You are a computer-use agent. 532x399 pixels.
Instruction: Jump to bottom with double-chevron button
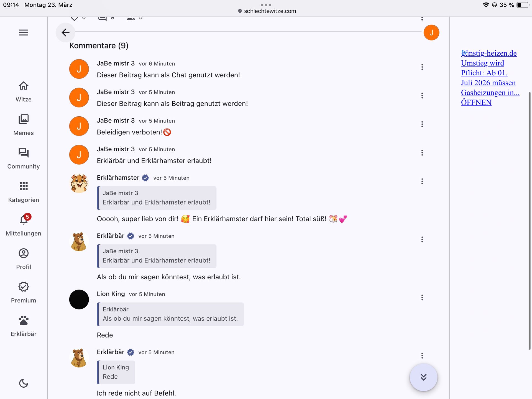[x=423, y=377]
